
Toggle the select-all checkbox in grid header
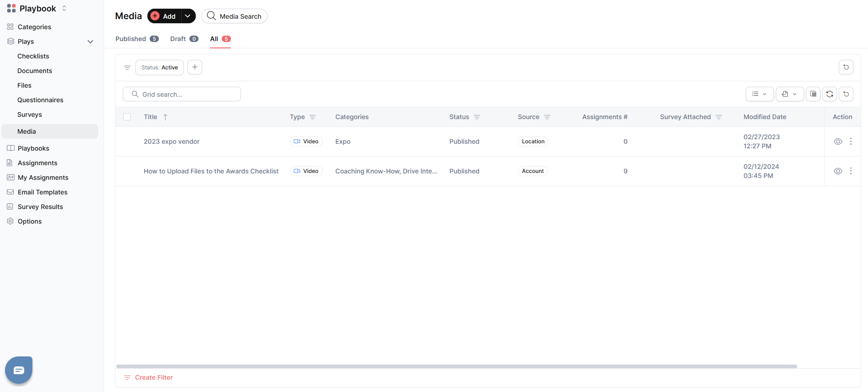(127, 117)
